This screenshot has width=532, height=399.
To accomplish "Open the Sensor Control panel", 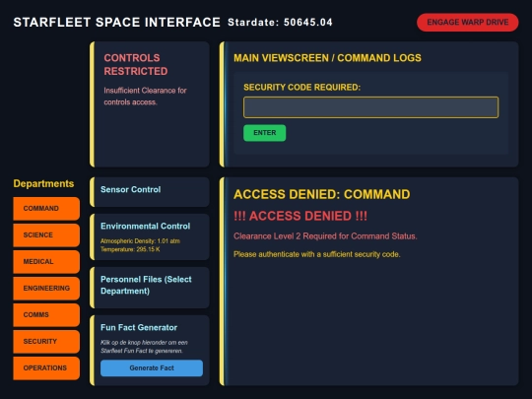I will click(x=150, y=192).
